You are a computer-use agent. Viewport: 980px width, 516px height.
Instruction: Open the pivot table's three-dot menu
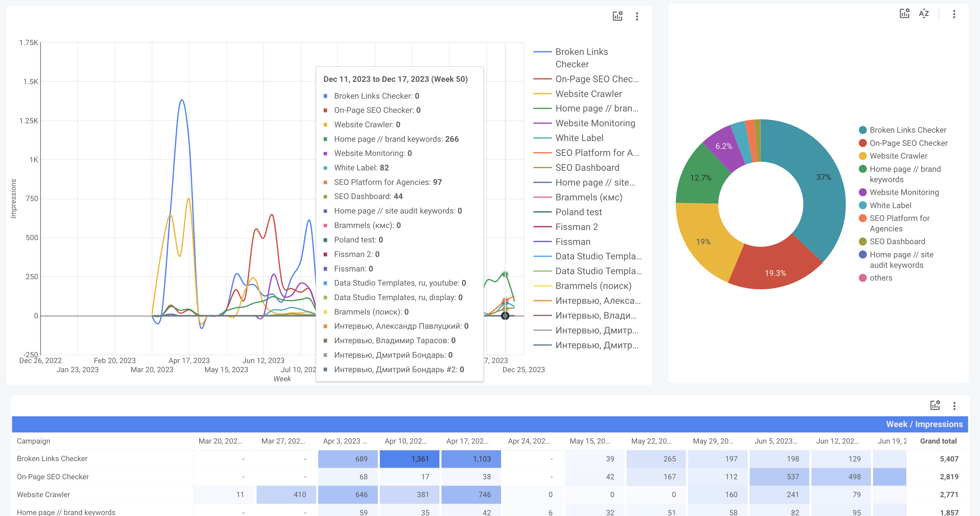click(954, 406)
